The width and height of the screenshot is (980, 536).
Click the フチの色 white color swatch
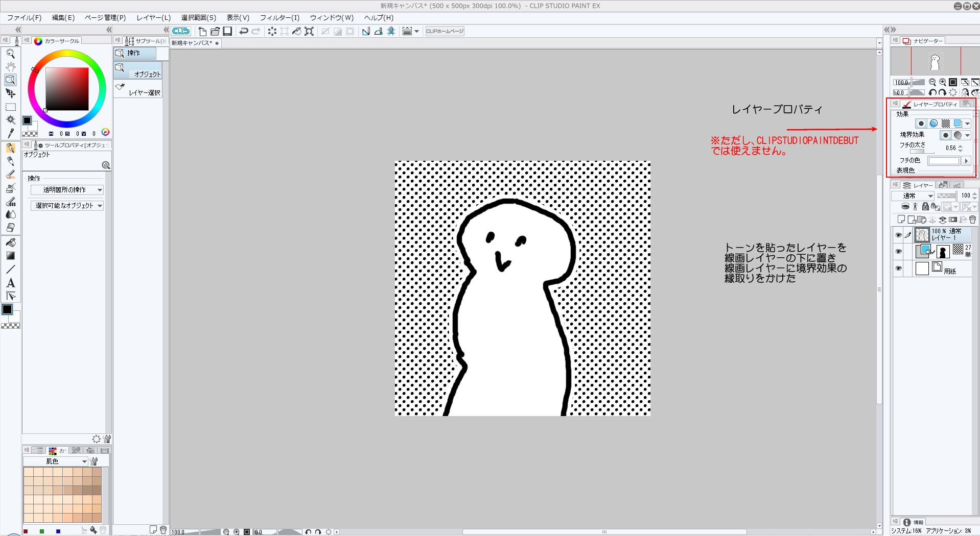[x=944, y=161]
